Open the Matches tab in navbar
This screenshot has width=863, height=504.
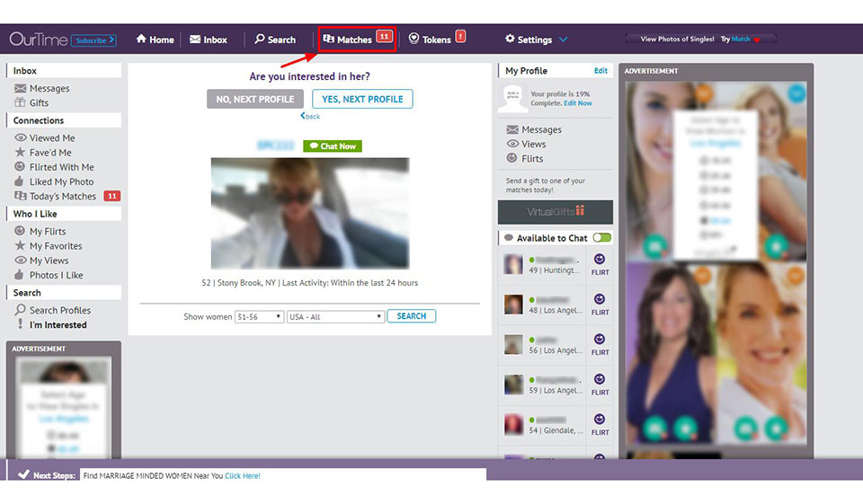348,40
